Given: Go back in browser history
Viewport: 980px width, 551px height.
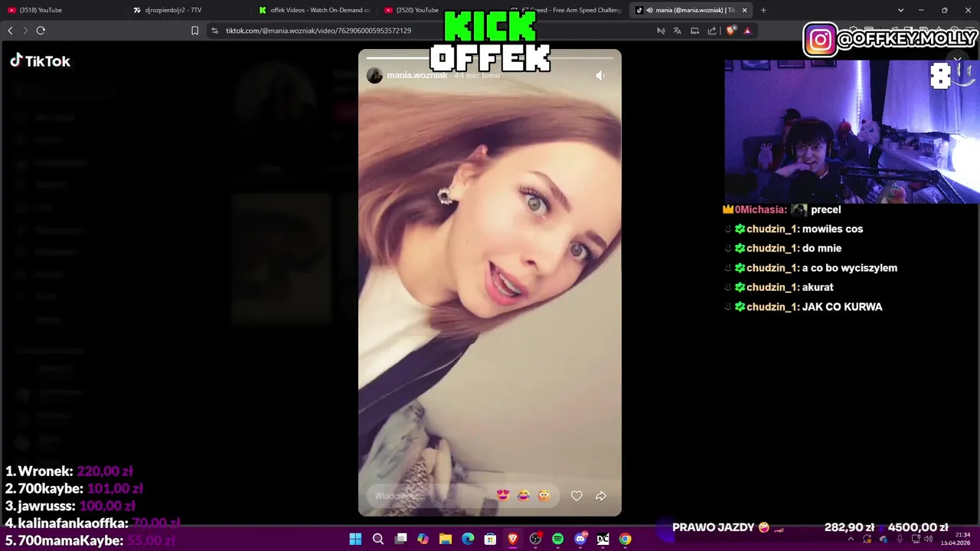Looking at the screenshot, I should [10, 31].
